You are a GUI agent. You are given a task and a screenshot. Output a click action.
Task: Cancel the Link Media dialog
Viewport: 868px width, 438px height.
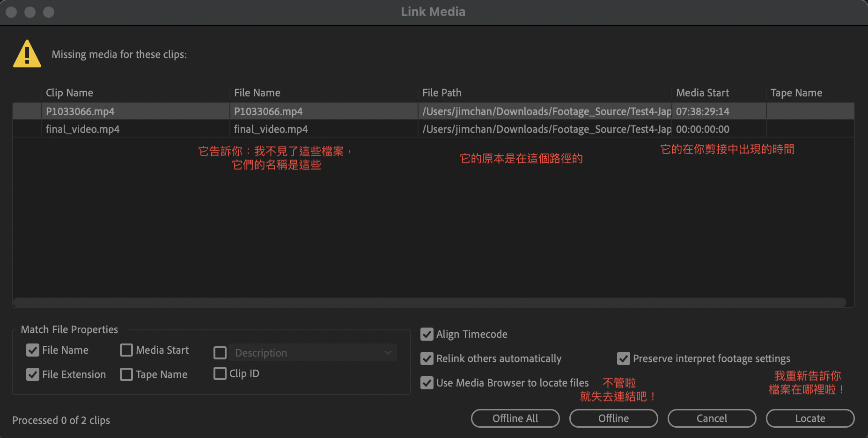712,418
